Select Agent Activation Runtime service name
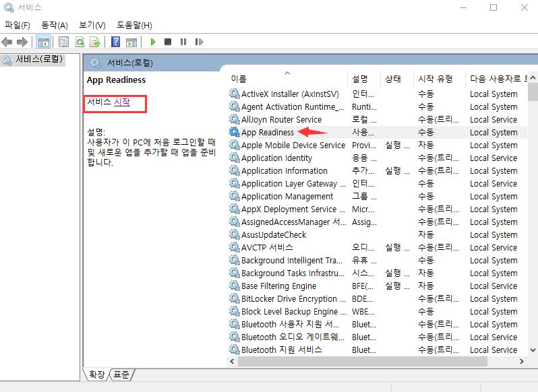Viewport: 538px width, 392px height. [293, 106]
